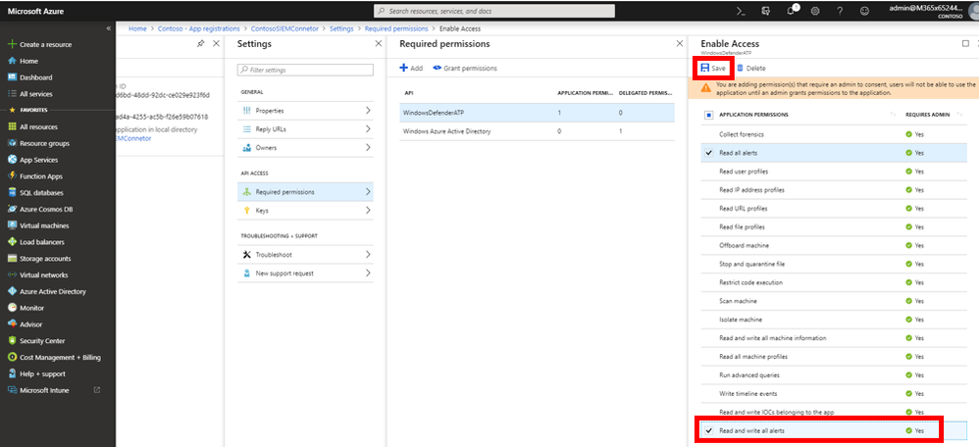Expand Keys settings chevron
The width and height of the screenshot is (980, 447).
pyautogui.click(x=368, y=211)
